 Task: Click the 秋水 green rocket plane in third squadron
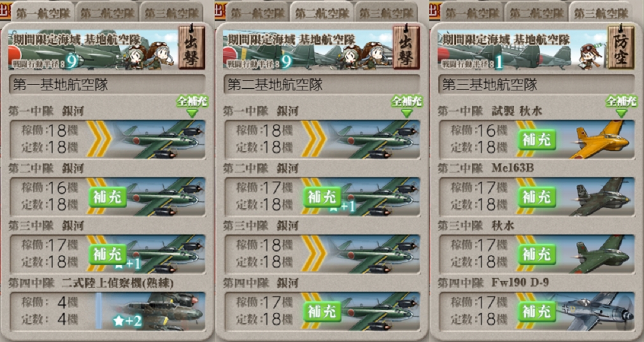[x=601, y=254]
